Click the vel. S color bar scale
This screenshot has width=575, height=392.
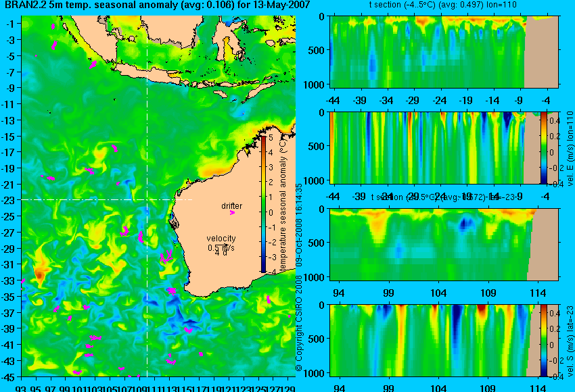pyautogui.click(x=543, y=341)
